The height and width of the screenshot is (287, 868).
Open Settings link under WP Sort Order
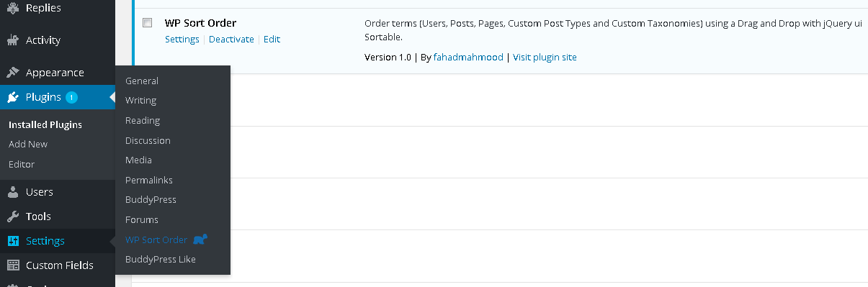[x=182, y=40]
